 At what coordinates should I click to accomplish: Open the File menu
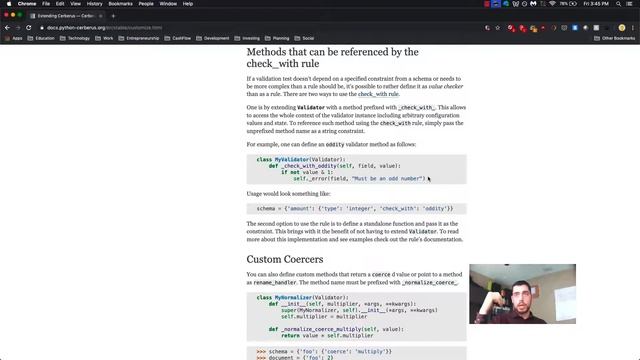pyautogui.click(x=46, y=4)
